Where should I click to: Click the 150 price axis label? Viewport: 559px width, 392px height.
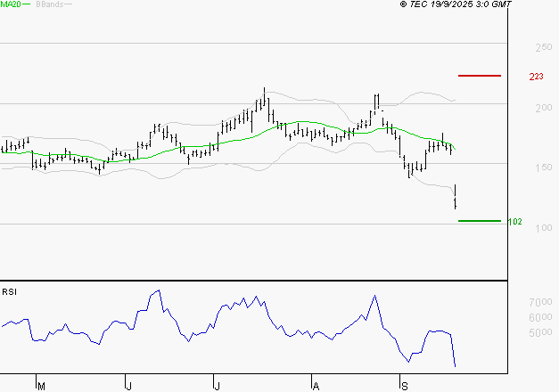[x=544, y=167]
